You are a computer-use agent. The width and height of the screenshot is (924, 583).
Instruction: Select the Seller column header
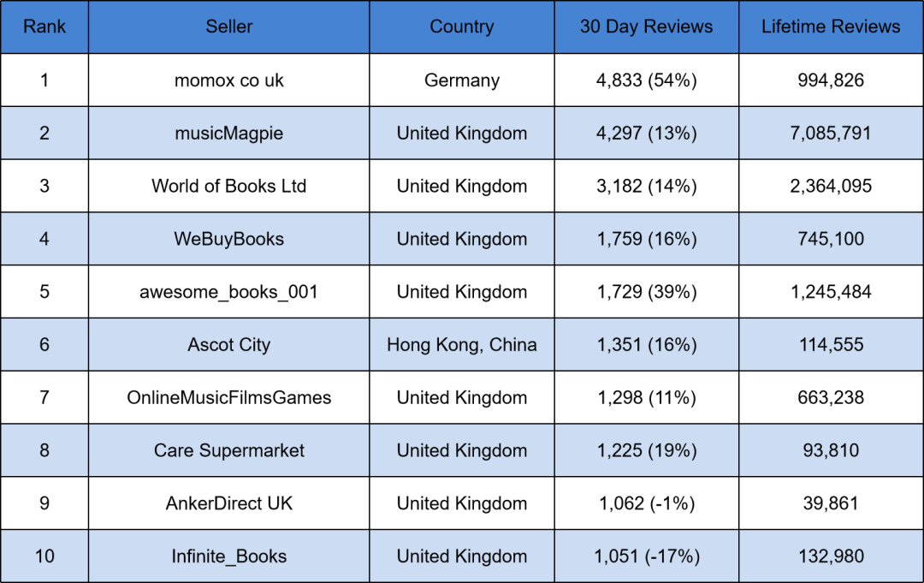coord(228,27)
